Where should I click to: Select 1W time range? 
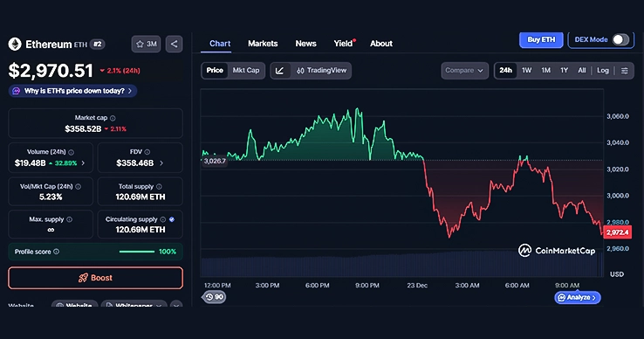click(x=526, y=71)
